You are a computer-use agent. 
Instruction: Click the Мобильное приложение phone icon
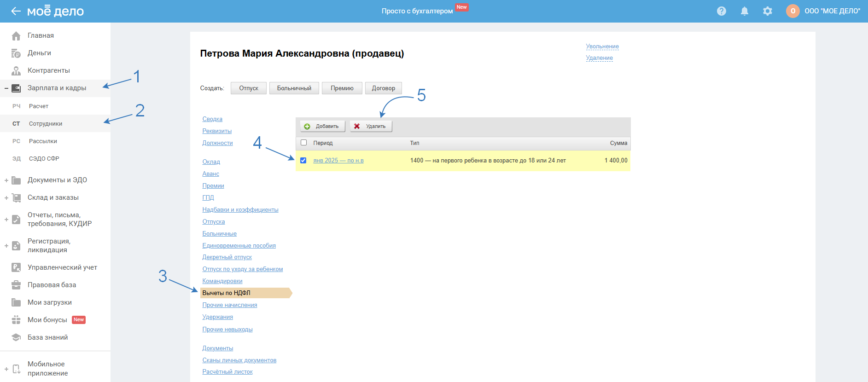16,369
